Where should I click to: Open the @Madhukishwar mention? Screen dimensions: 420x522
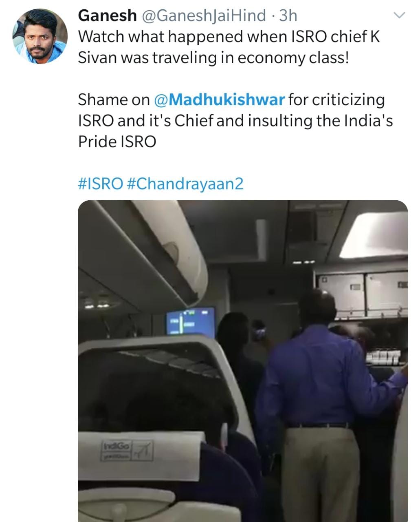coord(220,100)
